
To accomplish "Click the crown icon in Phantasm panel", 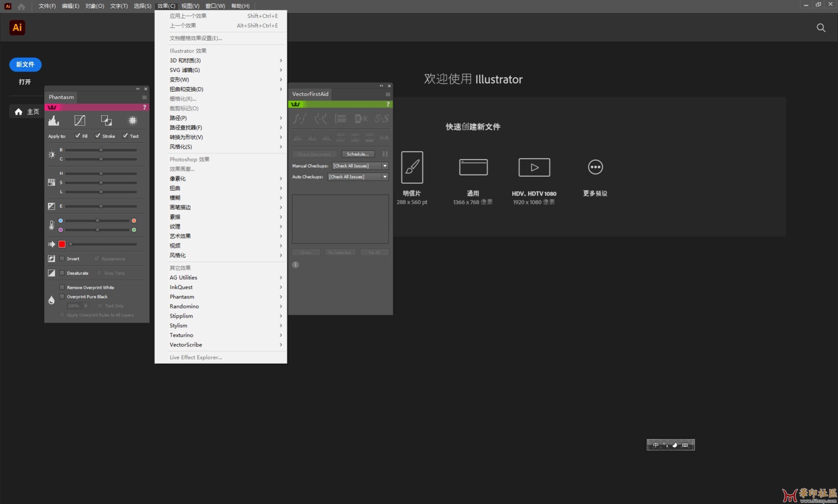I will 52,107.
